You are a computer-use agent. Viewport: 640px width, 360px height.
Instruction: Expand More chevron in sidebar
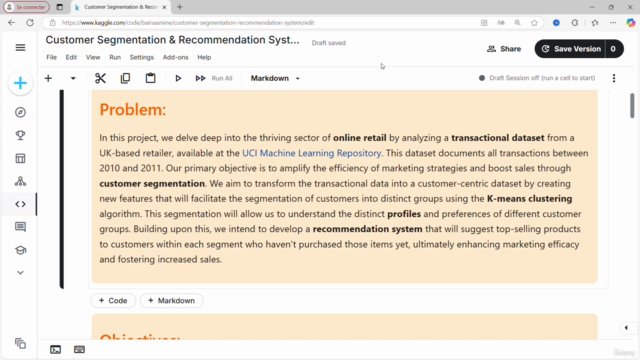coord(20,273)
